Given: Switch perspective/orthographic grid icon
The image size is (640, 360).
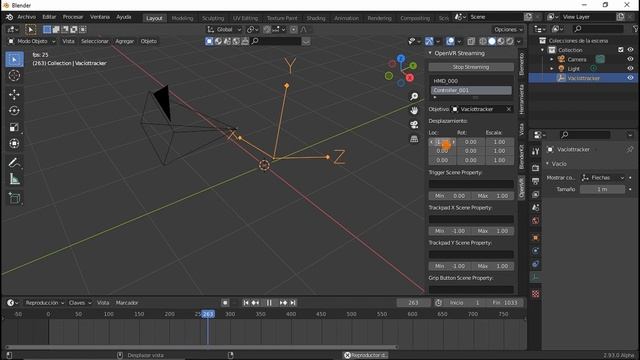Looking at the screenshot, I should point(414,139).
